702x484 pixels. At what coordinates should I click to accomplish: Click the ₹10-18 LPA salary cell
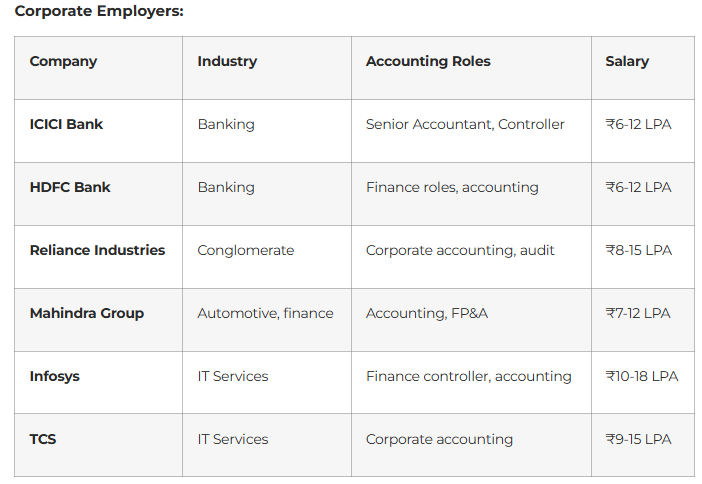pos(642,376)
